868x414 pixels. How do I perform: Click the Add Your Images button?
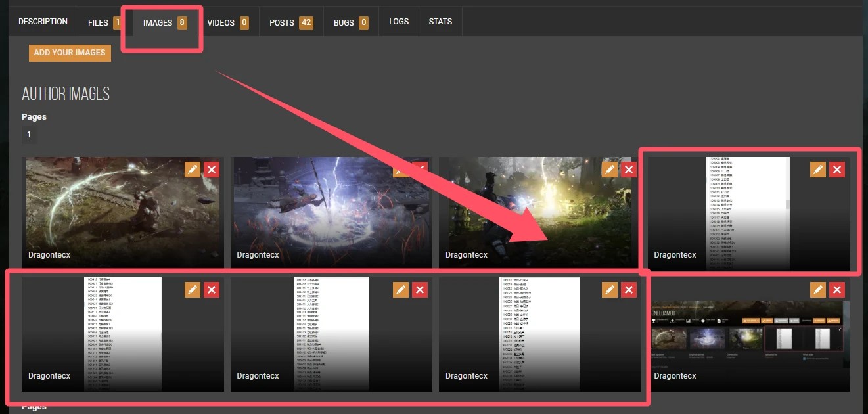[x=70, y=53]
